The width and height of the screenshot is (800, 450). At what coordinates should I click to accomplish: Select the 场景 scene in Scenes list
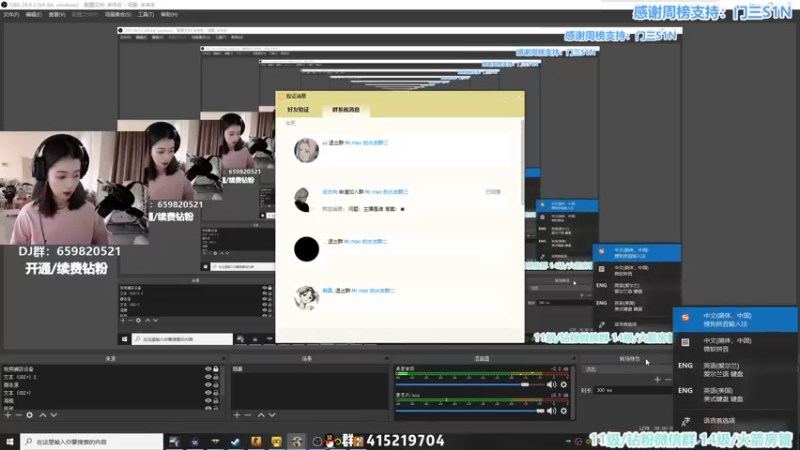[309, 369]
